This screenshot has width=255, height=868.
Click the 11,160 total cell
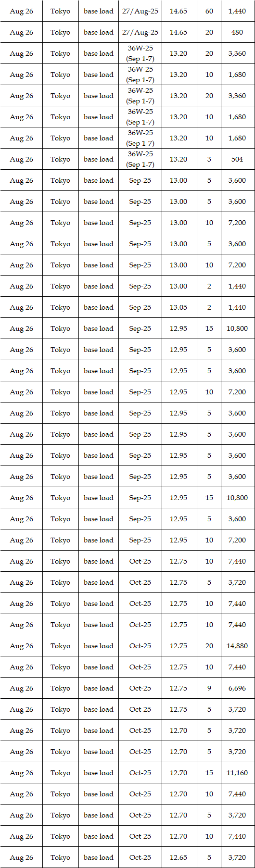tap(238, 773)
